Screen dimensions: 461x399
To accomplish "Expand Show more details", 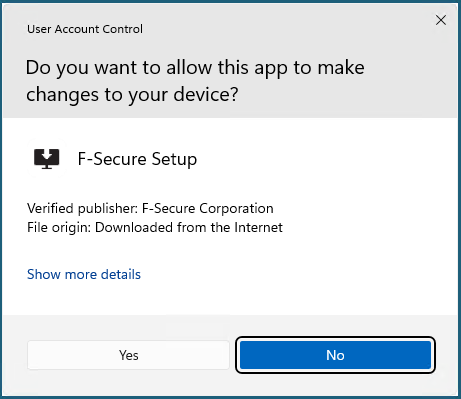I will click(x=84, y=274).
